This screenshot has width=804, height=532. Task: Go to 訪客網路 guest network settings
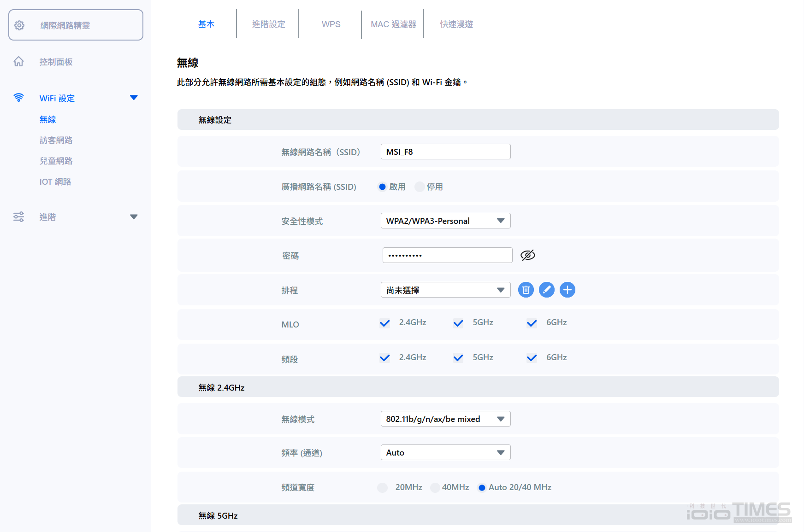pyautogui.click(x=56, y=140)
